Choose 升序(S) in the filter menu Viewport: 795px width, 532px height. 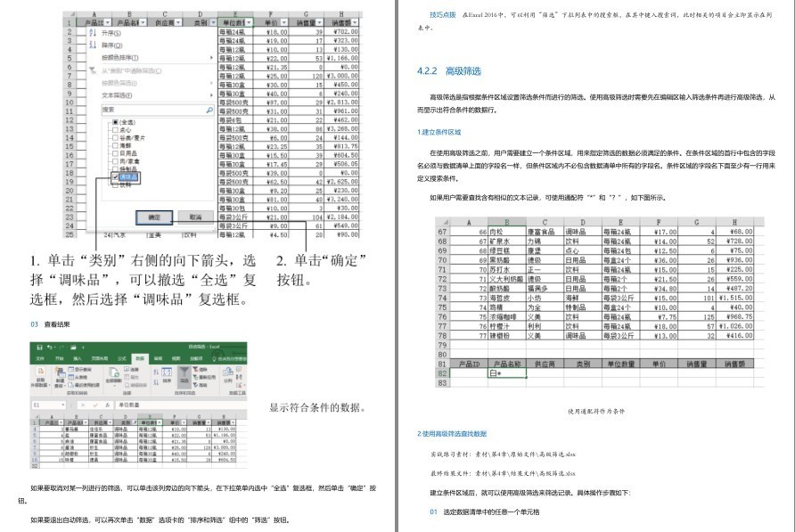pyautogui.click(x=111, y=33)
